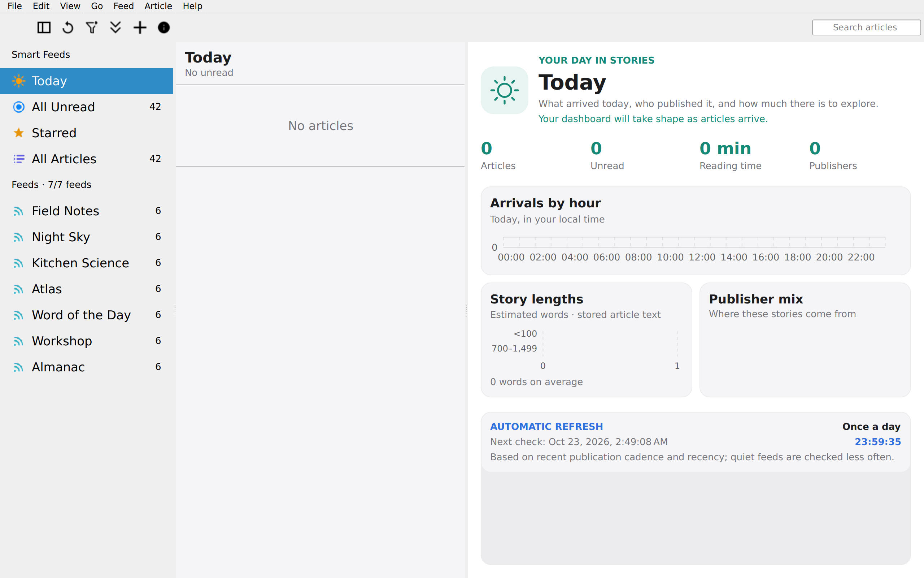
Task: Click the All Articles list icon
Action: 19,159
